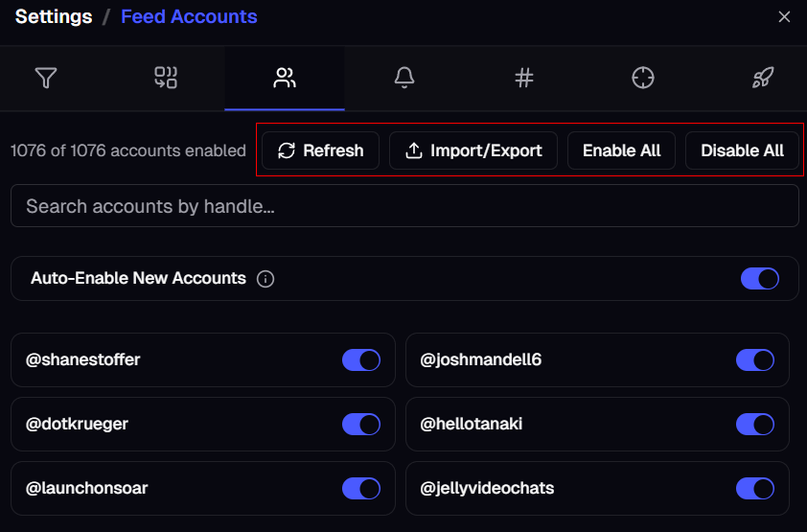807x532 pixels.
Task: Open the widgets layout settings tab
Action: [x=166, y=79]
